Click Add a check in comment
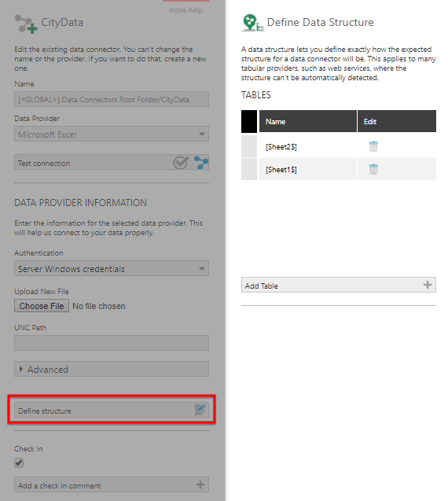This screenshot has width=448, height=501. coord(112,484)
